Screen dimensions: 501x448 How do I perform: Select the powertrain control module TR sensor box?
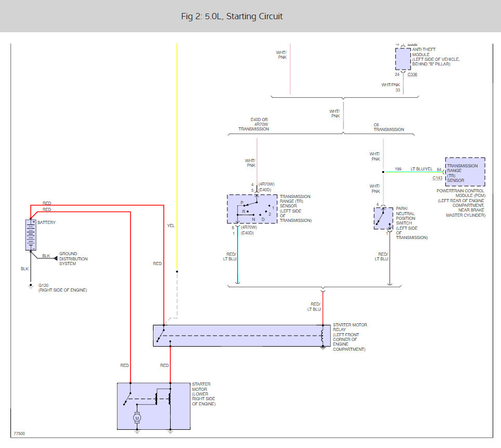[465, 172]
